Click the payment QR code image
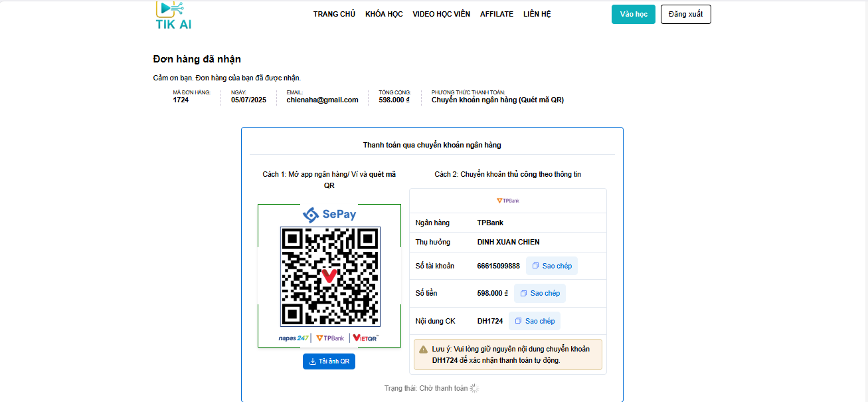Image resolution: width=868 pixels, height=402 pixels. [329, 276]
